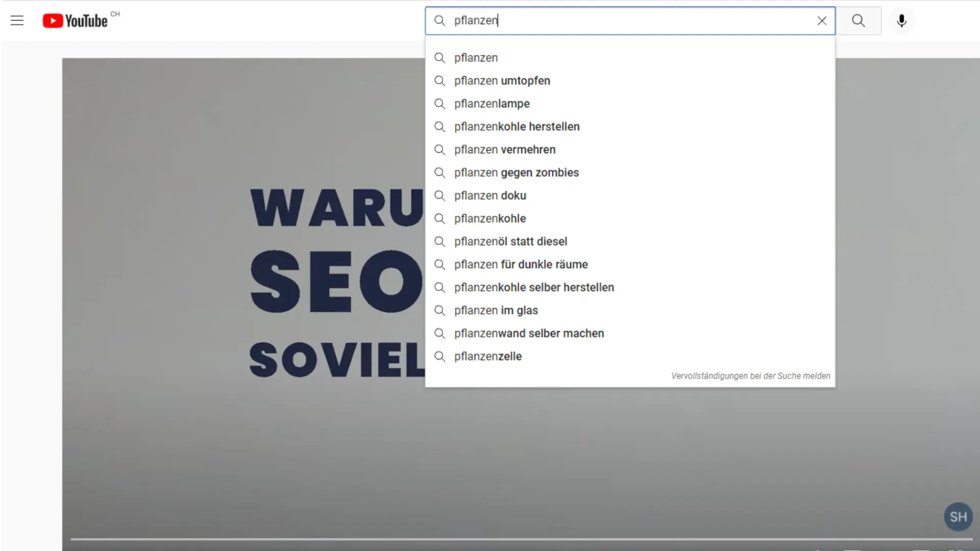Click magnifier icon beside 'pflanzenlampe'

click(439, 104)
